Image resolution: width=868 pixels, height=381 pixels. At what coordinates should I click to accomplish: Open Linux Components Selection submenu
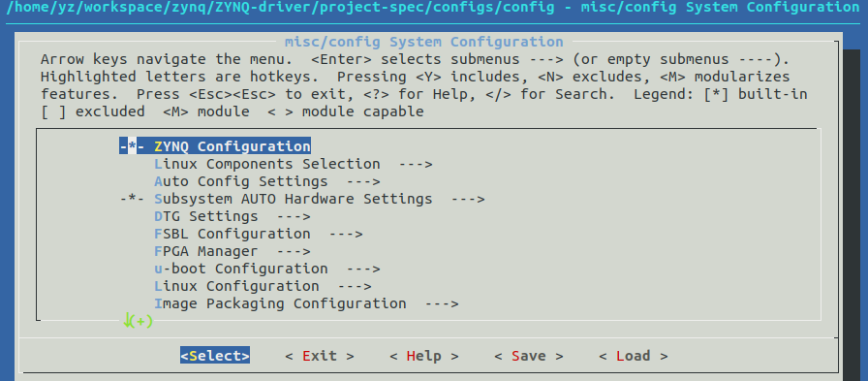[293, 164]
